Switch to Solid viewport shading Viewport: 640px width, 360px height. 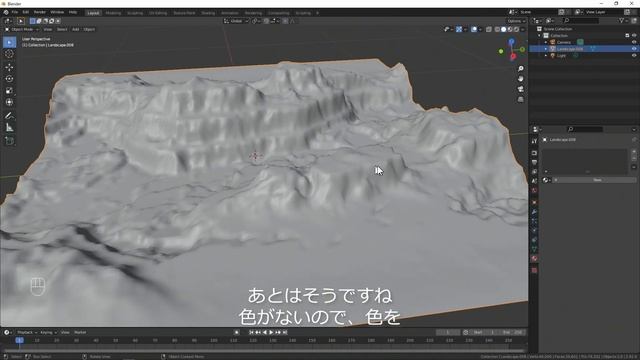[x=504, y=29]
